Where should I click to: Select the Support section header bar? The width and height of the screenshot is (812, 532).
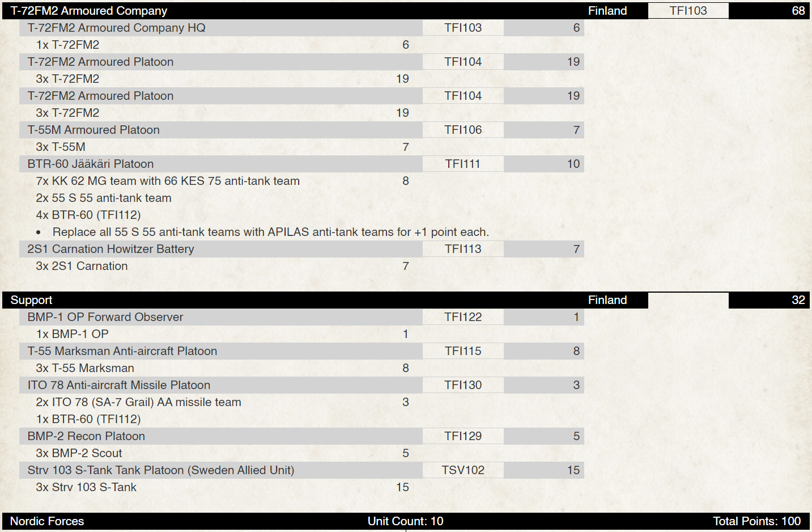(x=406, y=300)
